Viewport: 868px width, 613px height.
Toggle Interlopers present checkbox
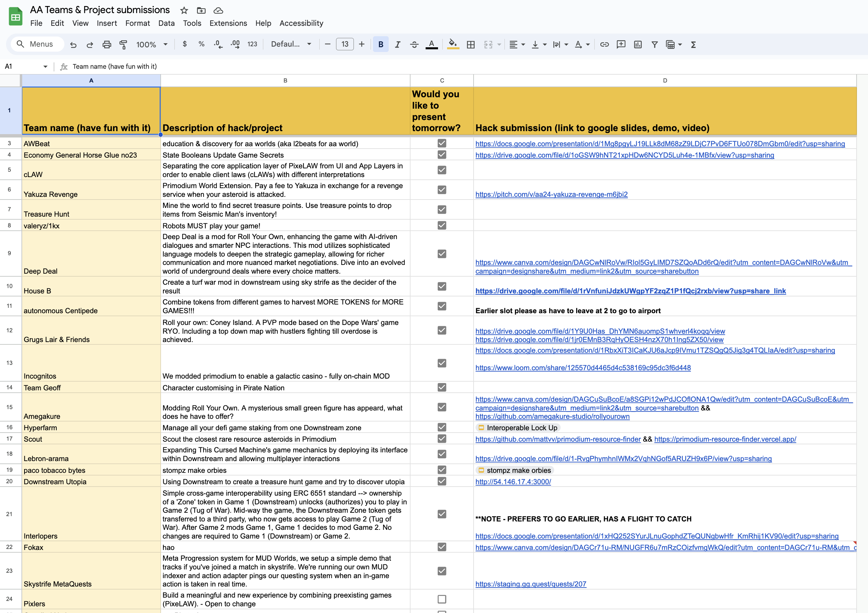(x=442, y=514)
